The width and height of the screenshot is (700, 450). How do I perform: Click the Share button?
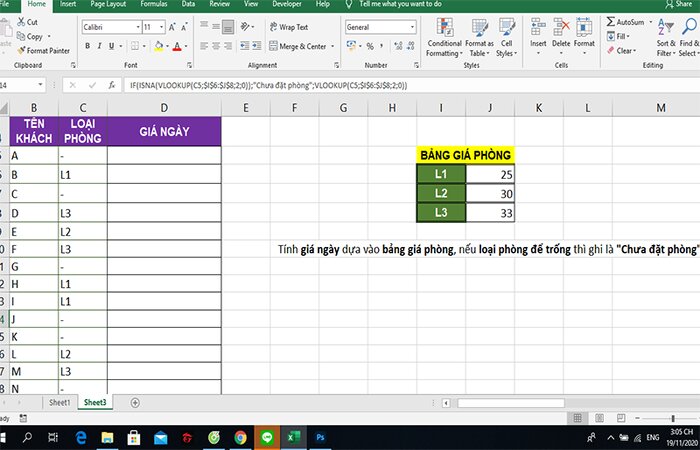(679, 4)
